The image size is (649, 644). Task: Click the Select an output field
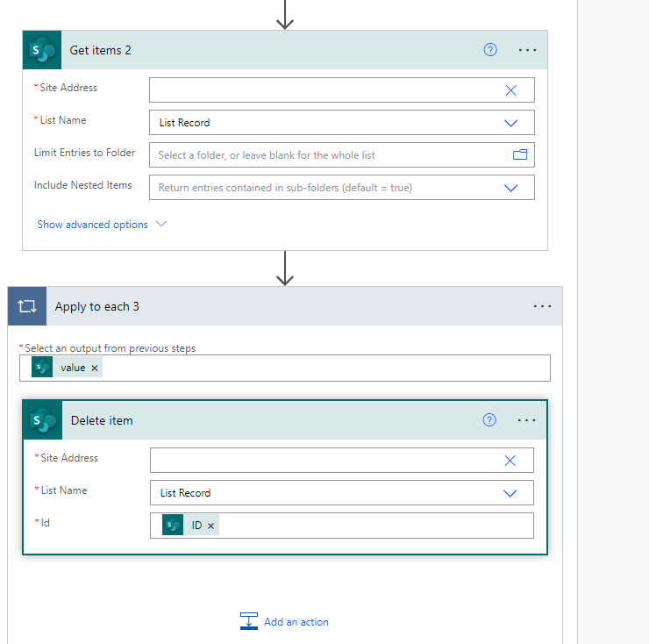[x=285, y=368]
